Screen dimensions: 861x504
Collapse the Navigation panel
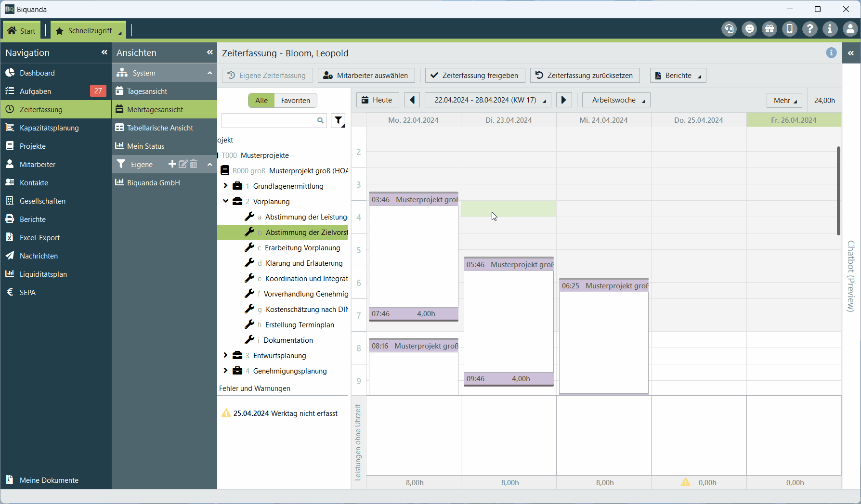104,52
